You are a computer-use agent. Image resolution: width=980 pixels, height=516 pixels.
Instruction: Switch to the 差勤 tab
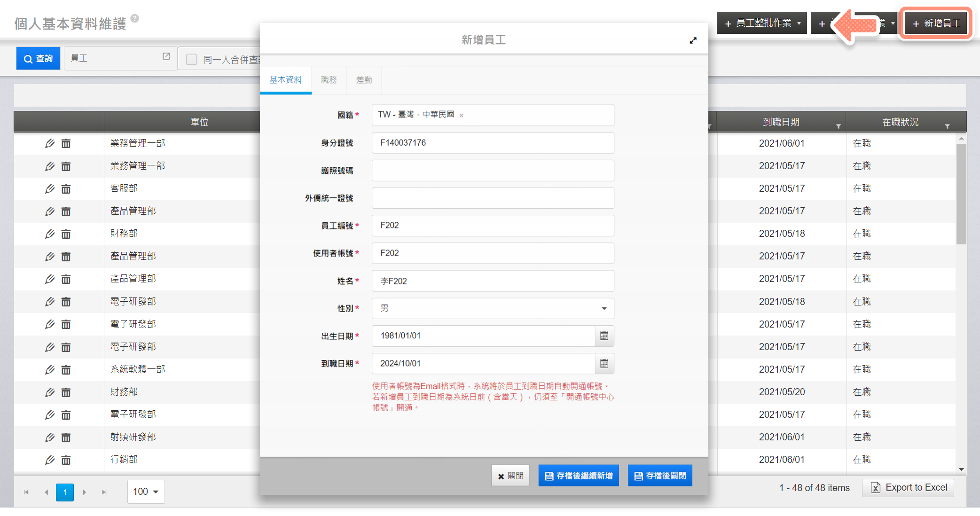pyautogui.click(x=364, y=80)
